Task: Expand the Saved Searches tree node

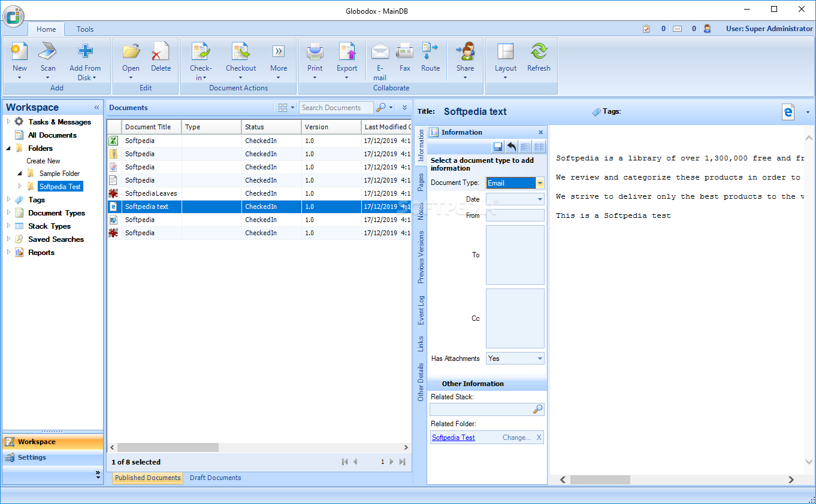Action: coord(9,239)
